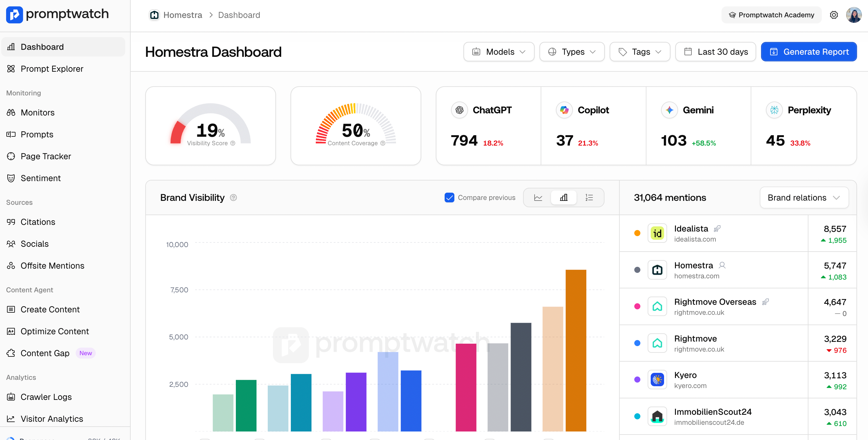Screen dimensions: 868x440
Task: Click the user profile avatar
Action: pyautogui.click(x=853, y=15)
